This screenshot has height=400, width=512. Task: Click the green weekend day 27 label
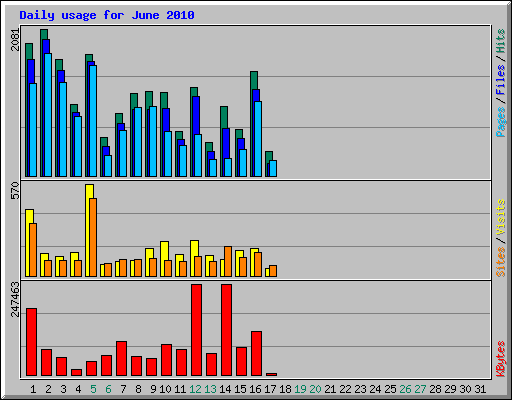click(420, 389)
